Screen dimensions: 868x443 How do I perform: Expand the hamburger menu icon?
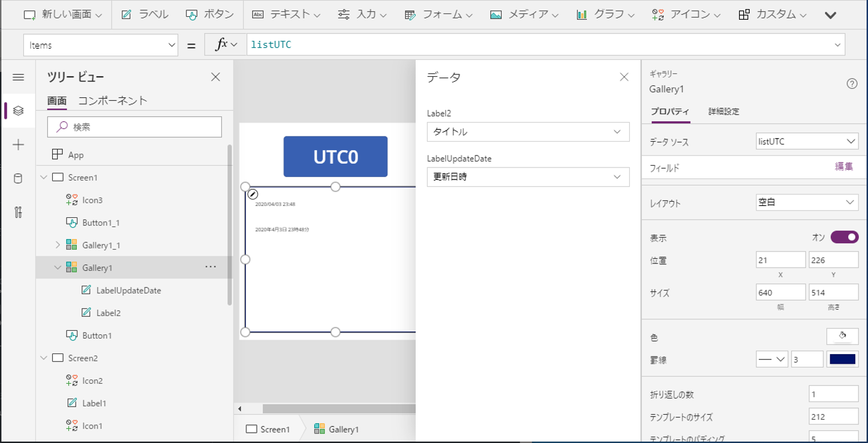coord(18,77)
